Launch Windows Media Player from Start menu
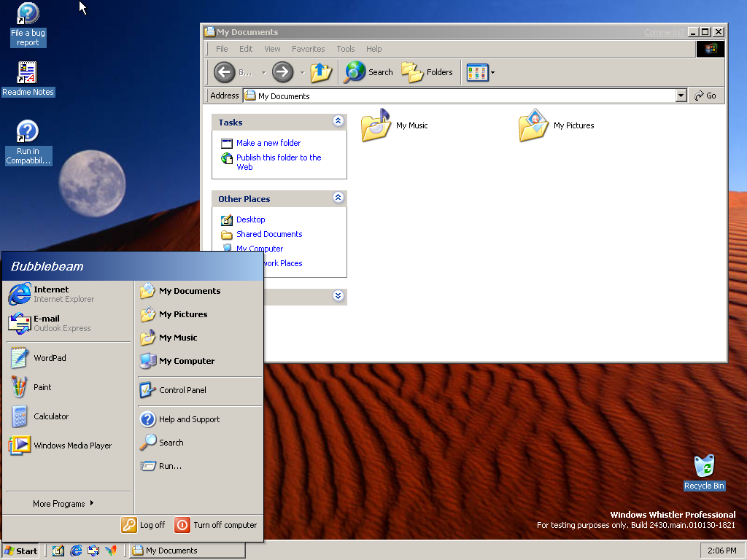 [x=72, y=446]
